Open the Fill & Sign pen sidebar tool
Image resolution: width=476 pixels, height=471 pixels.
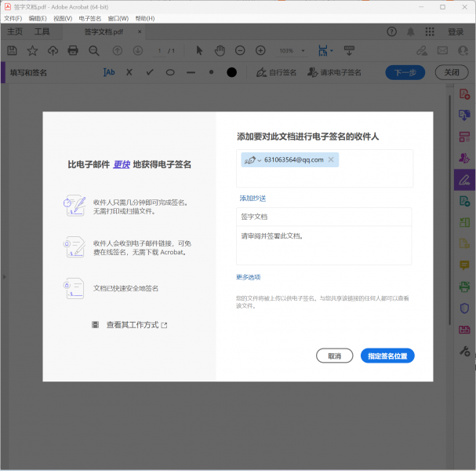pos(464,180)
